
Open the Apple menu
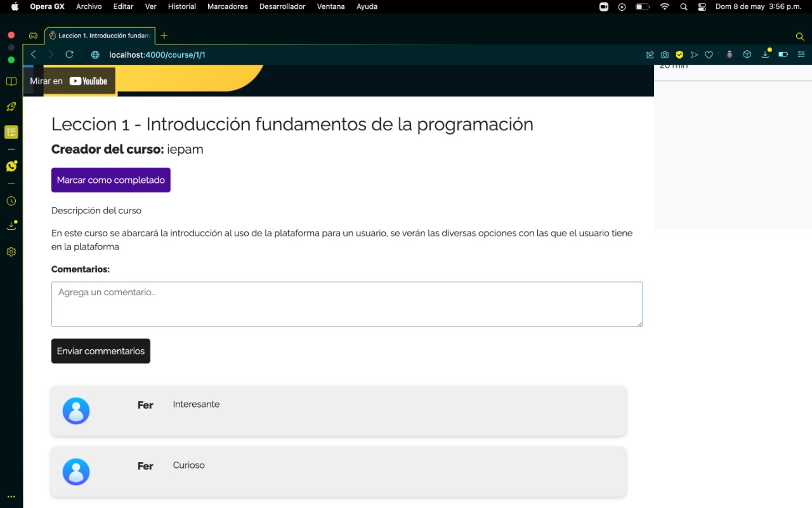pyautogui.click(x=15, y=6)
